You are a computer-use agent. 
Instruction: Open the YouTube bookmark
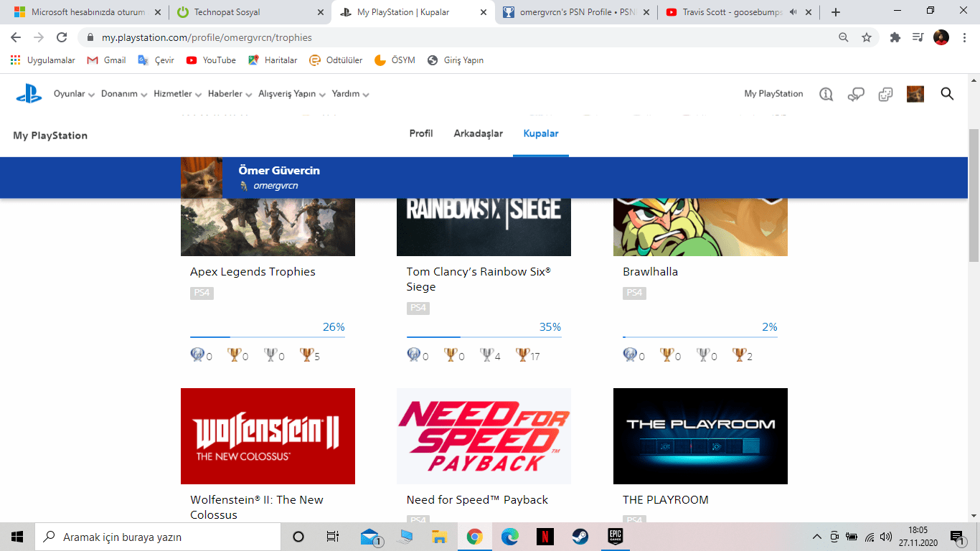pos(211,60)
